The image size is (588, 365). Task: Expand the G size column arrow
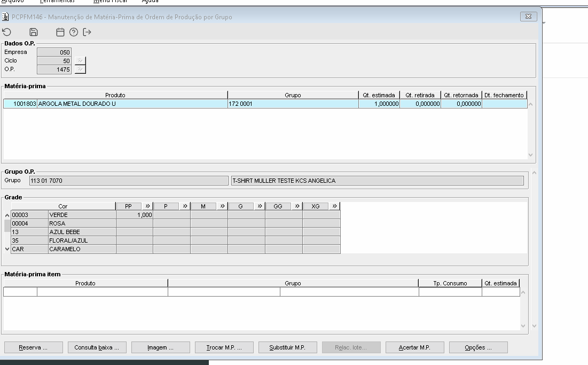(260, 206)
